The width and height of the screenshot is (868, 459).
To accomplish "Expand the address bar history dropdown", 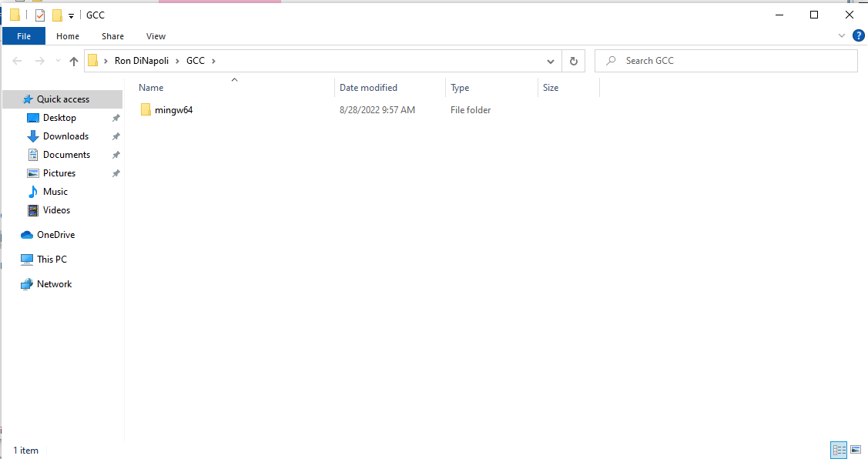I will (x=551, y=61).
